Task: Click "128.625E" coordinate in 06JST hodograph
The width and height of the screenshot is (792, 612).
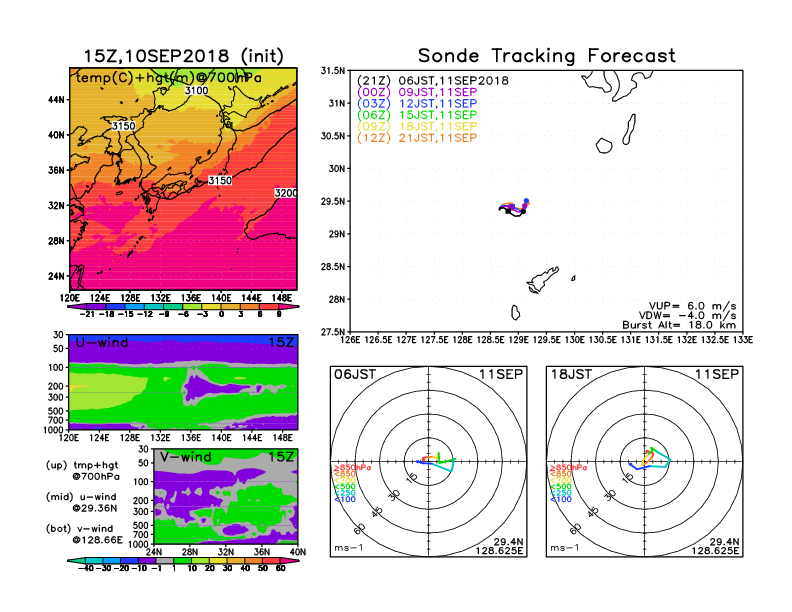Action: point(500,551)
